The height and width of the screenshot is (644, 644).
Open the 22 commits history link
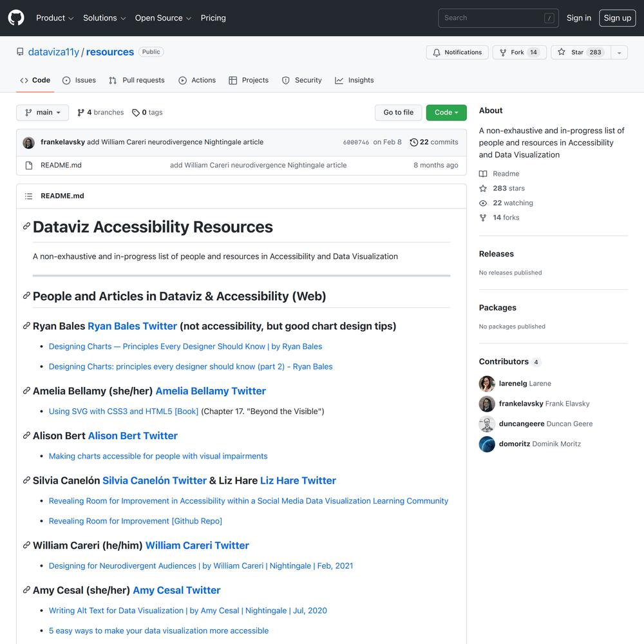(x=433, y=142)
